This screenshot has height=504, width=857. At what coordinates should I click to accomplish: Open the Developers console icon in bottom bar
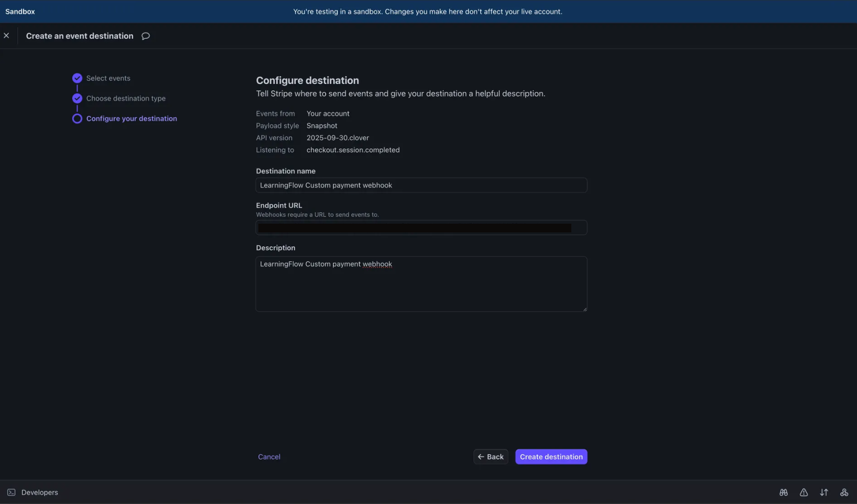coord(11,492)
